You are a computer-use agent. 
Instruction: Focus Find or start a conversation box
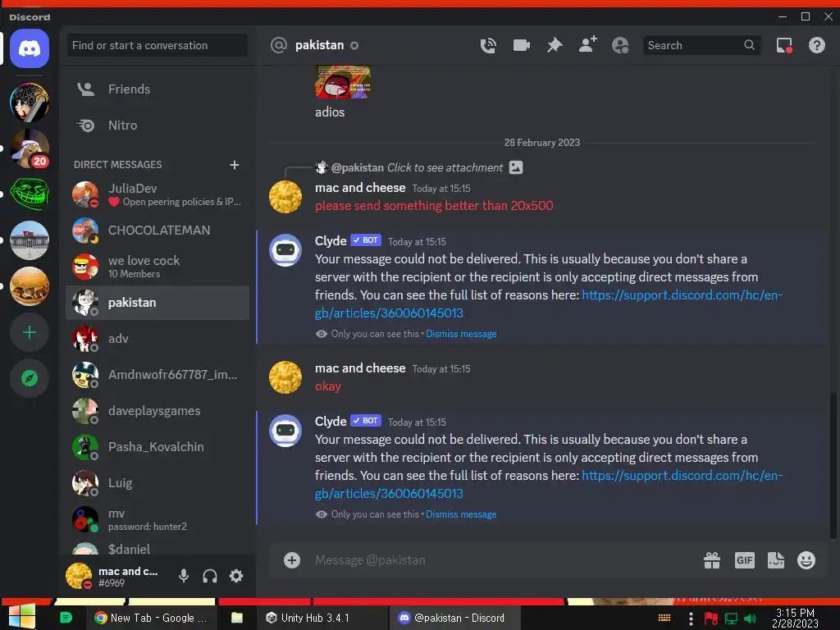(157, 46)
